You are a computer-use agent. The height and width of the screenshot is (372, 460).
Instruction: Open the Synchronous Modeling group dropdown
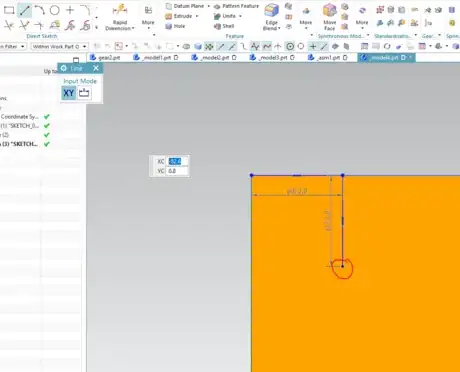coord(368,35)
